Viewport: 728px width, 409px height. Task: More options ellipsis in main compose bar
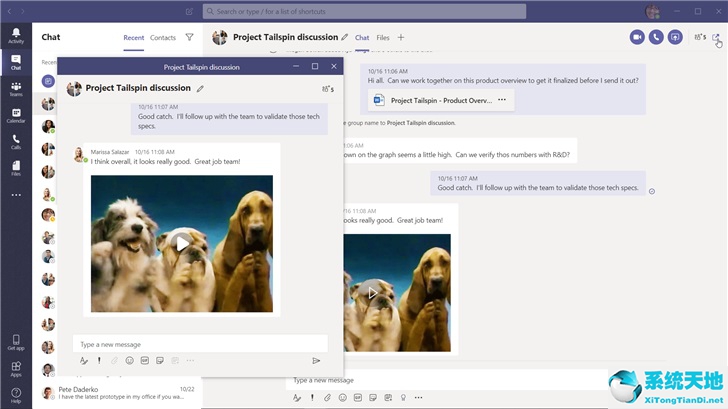[418, 397]
